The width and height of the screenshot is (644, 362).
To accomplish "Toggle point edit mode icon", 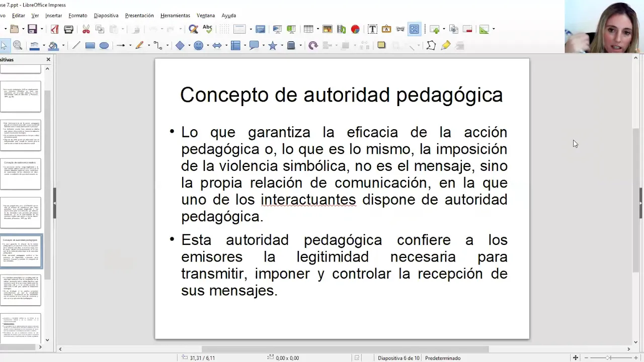I will coord(431,46).
